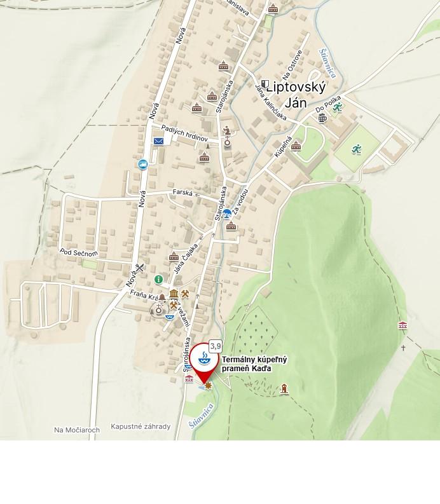The height and width of the screenshot is (504, 440).
Task: Open the lookout tower icon in the forest
Action: [284, 388]
